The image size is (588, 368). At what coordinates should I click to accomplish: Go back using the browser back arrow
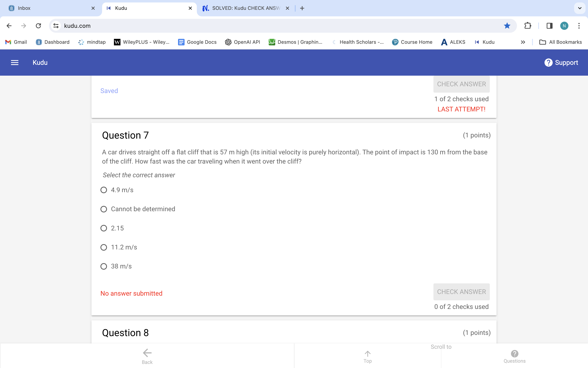tap(9, 26)
